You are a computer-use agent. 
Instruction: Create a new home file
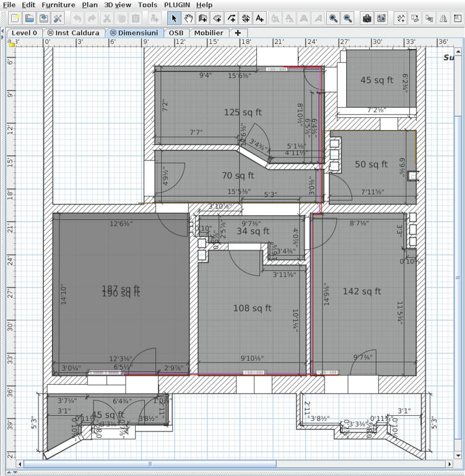pos(15,19)
